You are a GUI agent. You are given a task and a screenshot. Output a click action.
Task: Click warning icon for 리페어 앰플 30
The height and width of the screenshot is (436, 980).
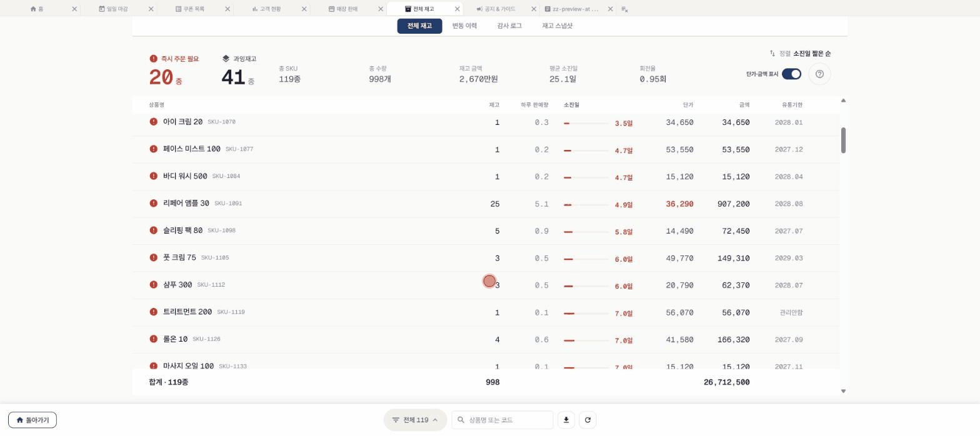point(153,203)
